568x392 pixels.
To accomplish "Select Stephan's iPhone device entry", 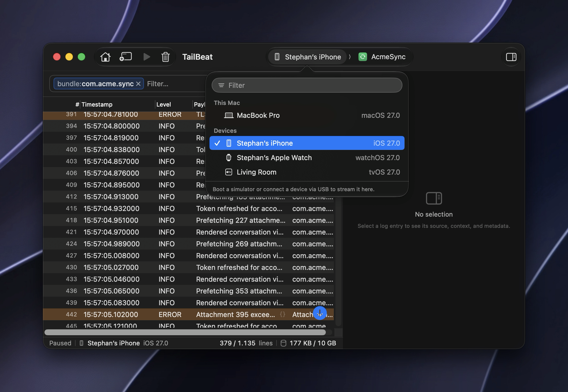I will [307, 143].
